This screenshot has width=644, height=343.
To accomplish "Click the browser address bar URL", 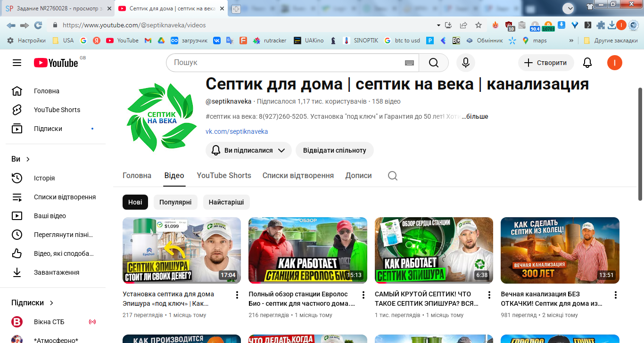I will click(134, 25).
